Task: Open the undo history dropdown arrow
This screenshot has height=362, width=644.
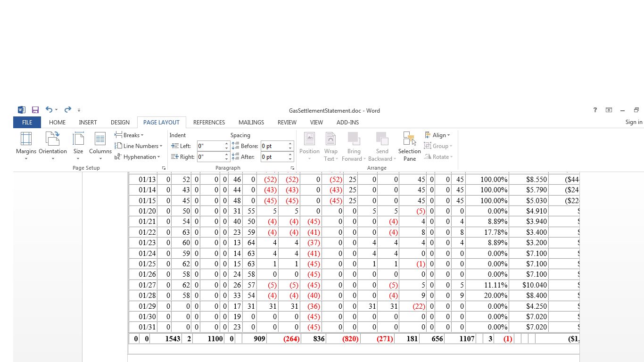Action: tap(56, 110)
